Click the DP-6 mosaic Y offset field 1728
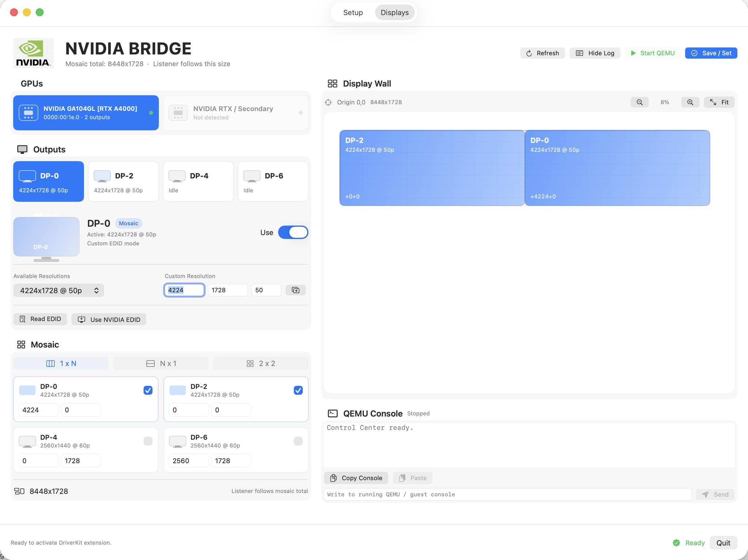The image size is (748, 560). click(x=231, y=461)
